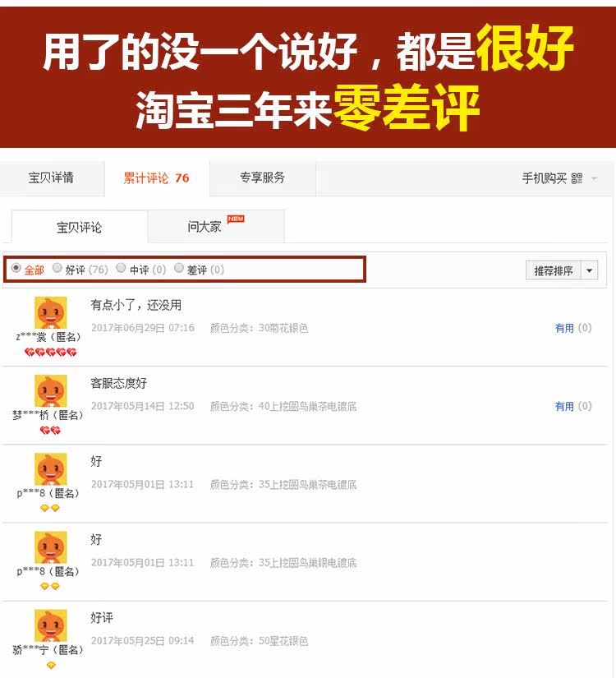Click yellow diamond icon under 骄***宁

[x=51, y=665]
